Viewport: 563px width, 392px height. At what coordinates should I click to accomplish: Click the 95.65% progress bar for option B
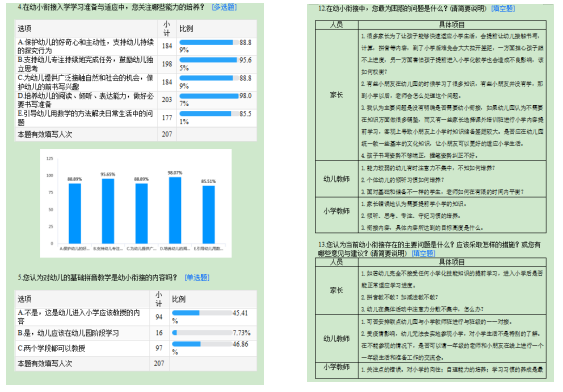[x=209, y=60]
